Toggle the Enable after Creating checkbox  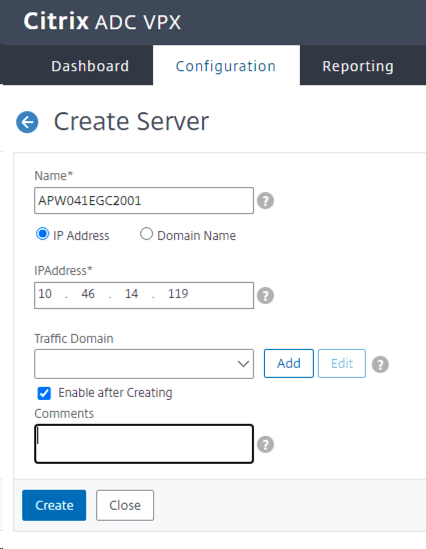44,393
